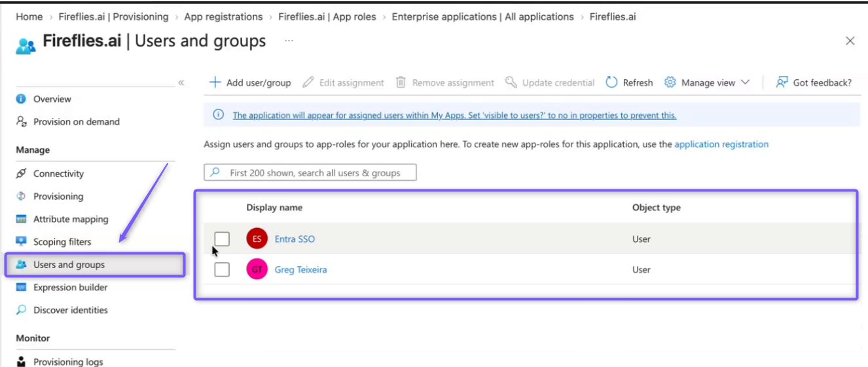Screen dimensions: 868x367
Task: Click the red ES avatar circle
Action: coord(257,239)
